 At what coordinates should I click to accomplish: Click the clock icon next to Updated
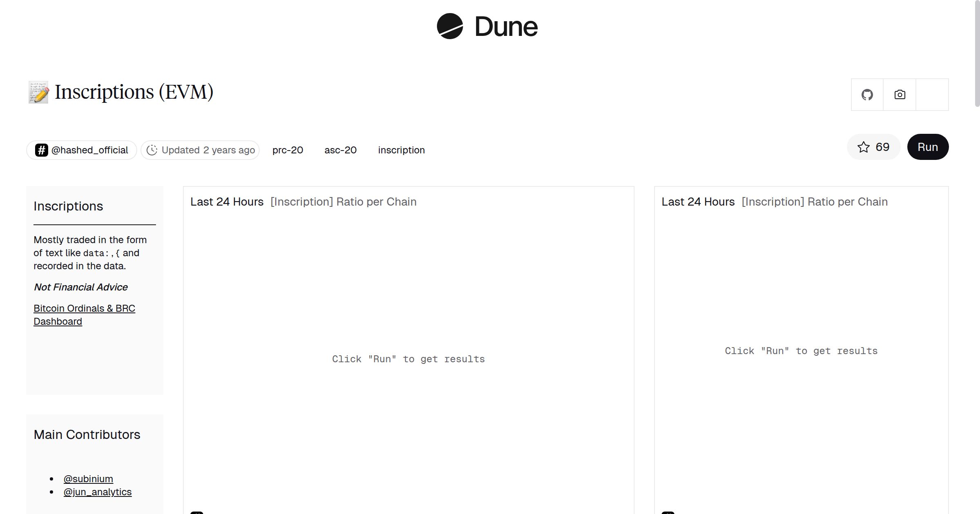click(152, 150)
